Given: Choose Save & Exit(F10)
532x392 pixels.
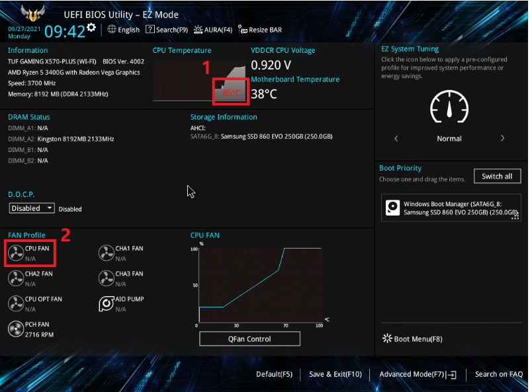Looking at the screenshot, I should coord(335,374).
